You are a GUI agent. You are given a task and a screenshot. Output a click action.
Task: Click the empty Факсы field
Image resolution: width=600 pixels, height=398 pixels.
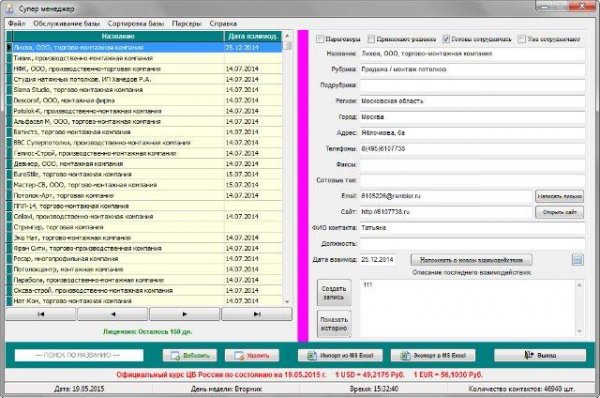pyautogui.click(x=472, y=165)
